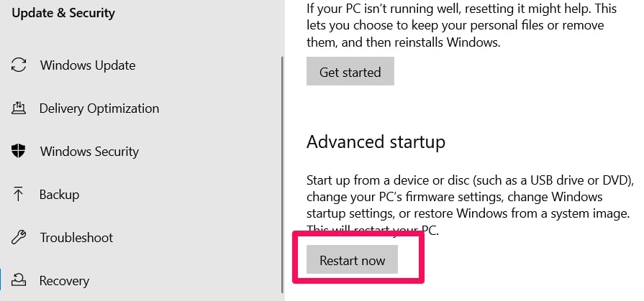Go to Windows Security section
The image size is (644, 301).
tap(89, 152)
